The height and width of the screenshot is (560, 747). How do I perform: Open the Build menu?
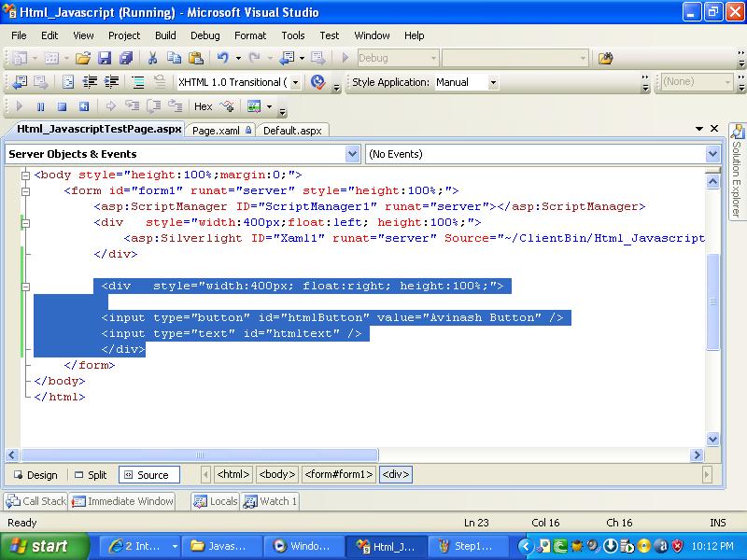click(165, 35)
